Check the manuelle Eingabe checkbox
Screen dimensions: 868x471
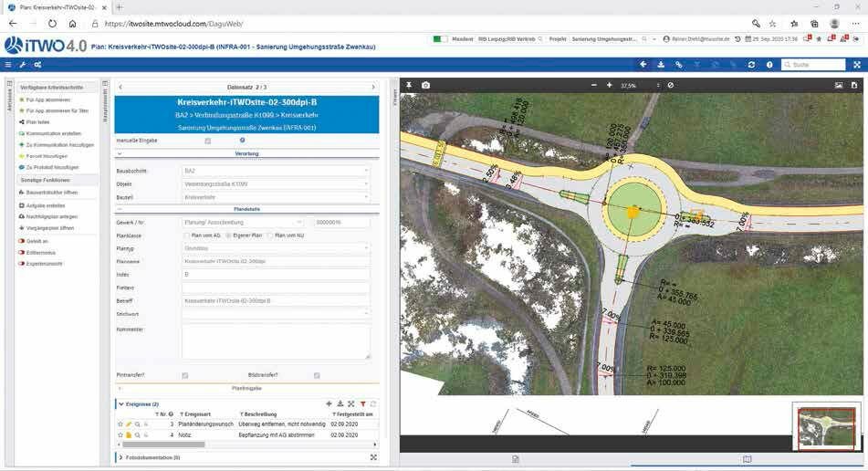coord(207,141)
